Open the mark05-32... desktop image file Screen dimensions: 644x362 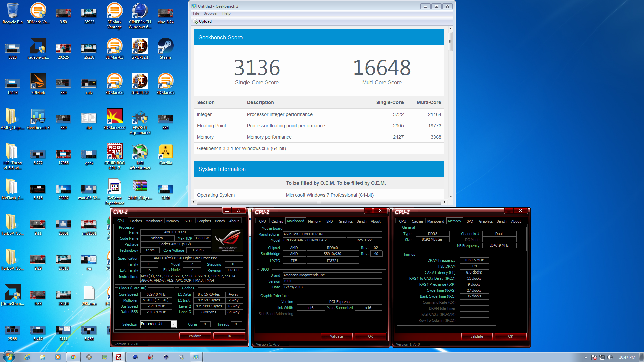[89, 192]
